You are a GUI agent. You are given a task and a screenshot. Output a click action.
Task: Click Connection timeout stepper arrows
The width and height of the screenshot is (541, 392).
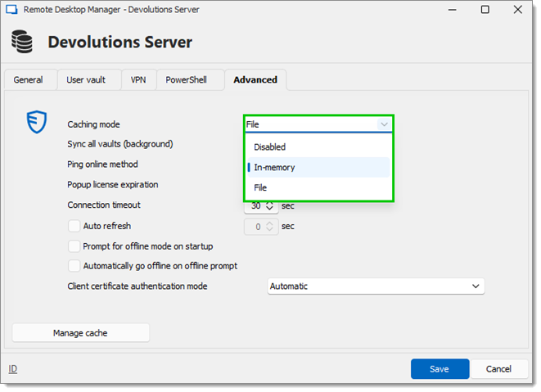point(270,206)
